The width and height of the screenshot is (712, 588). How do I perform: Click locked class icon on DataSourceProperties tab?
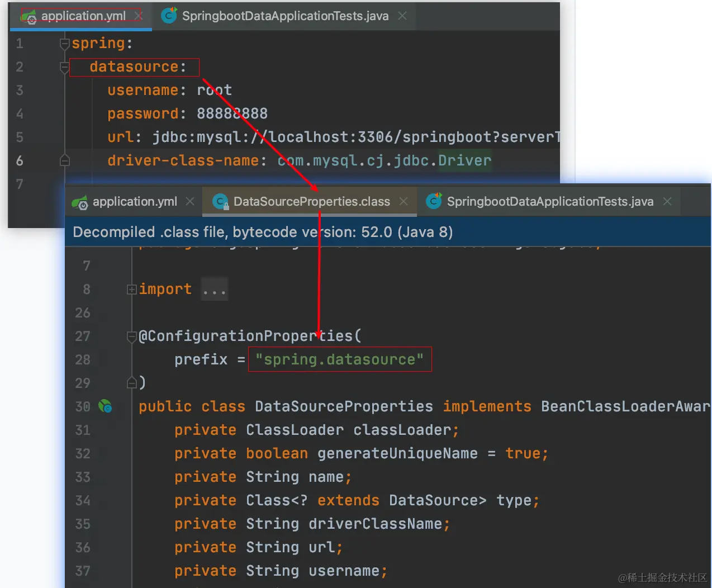pyautogui.click(x=221, y=202)
